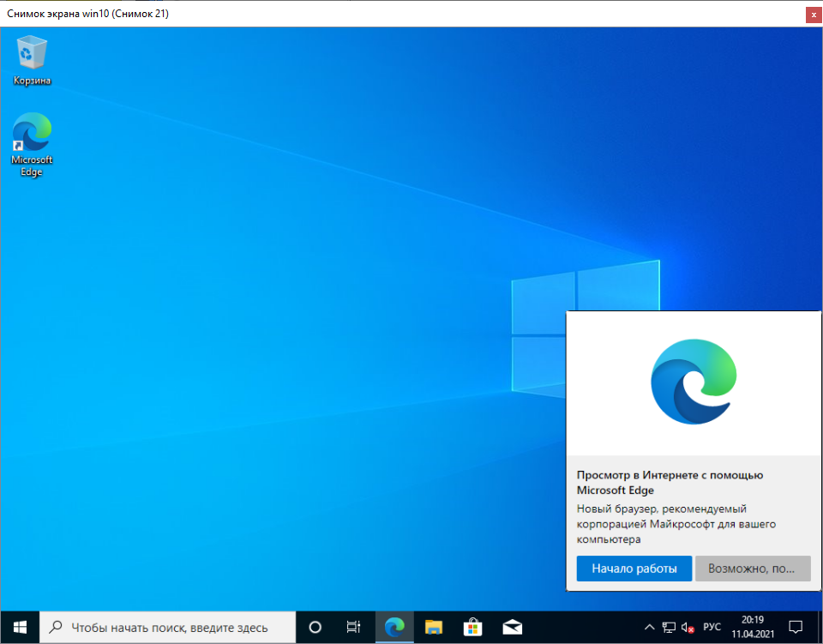823x644 pixels.
Task: Open Task View on the taskbar
Action: 354,627
